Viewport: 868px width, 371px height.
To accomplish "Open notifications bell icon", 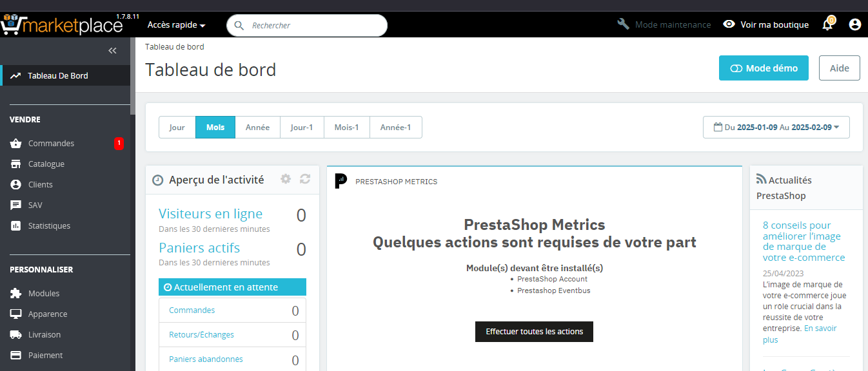I will coord(827,24).
